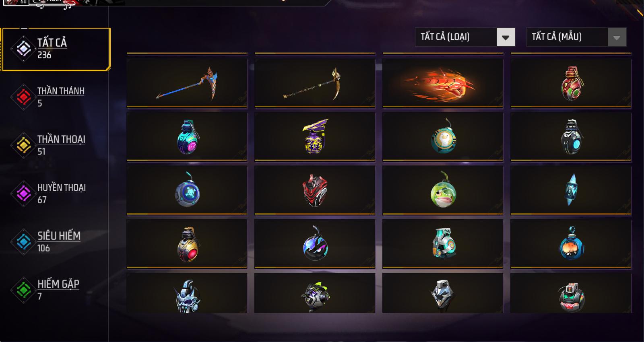The image size is (644, 342).
Task: Open the Tất Cả (Mẫu) dropdown arrow
Action: click(617, 37)
